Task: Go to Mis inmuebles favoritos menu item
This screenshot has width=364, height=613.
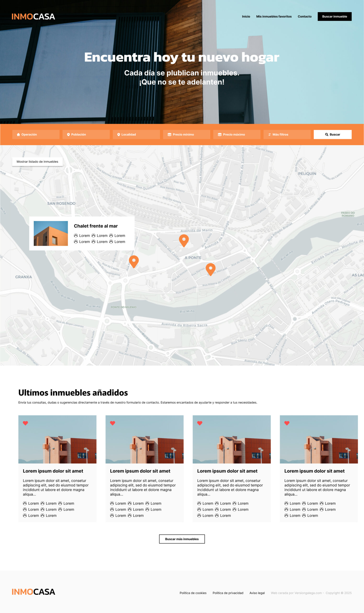Action: pos(274,17)
